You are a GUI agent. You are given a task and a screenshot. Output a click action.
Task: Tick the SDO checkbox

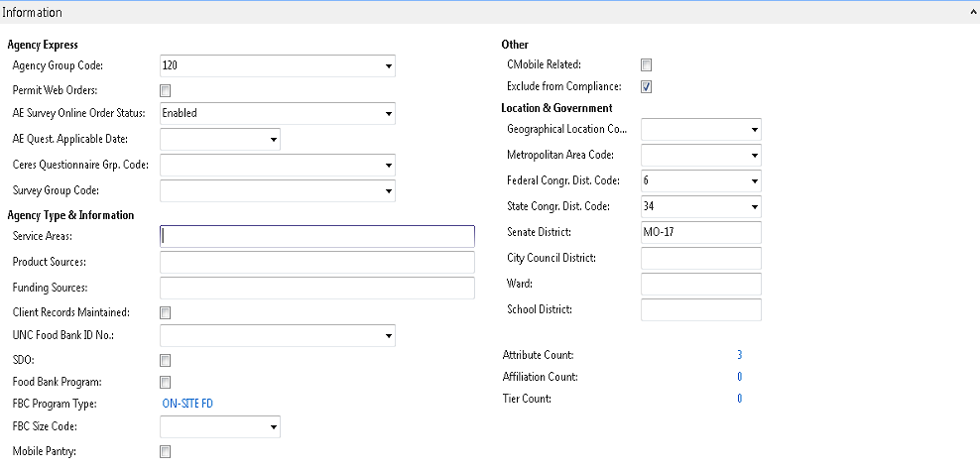click(166, 361)
